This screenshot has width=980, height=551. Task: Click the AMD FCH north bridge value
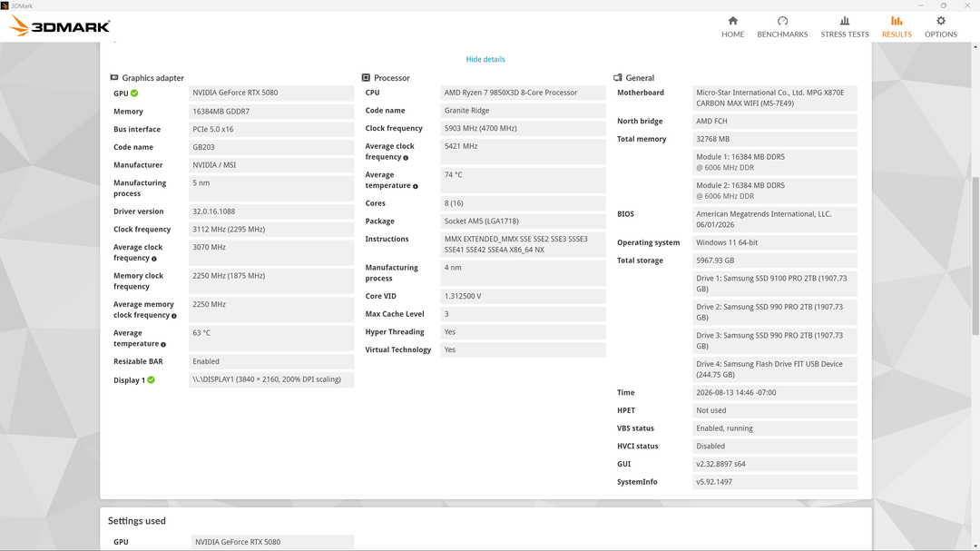point(775,122)
